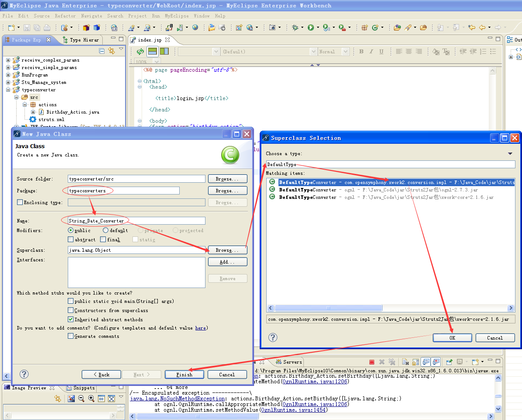Click Zoom Out in Image Preview

[81, 399]
